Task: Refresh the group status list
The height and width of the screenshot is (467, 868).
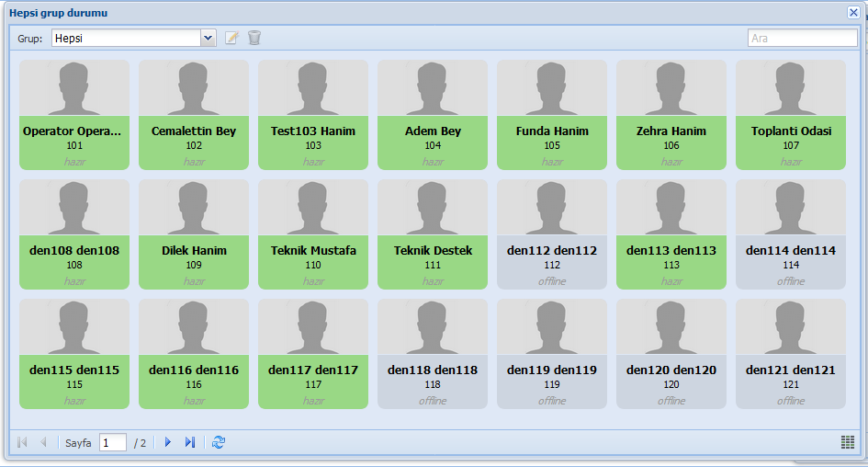Action: tap(218, 442)
